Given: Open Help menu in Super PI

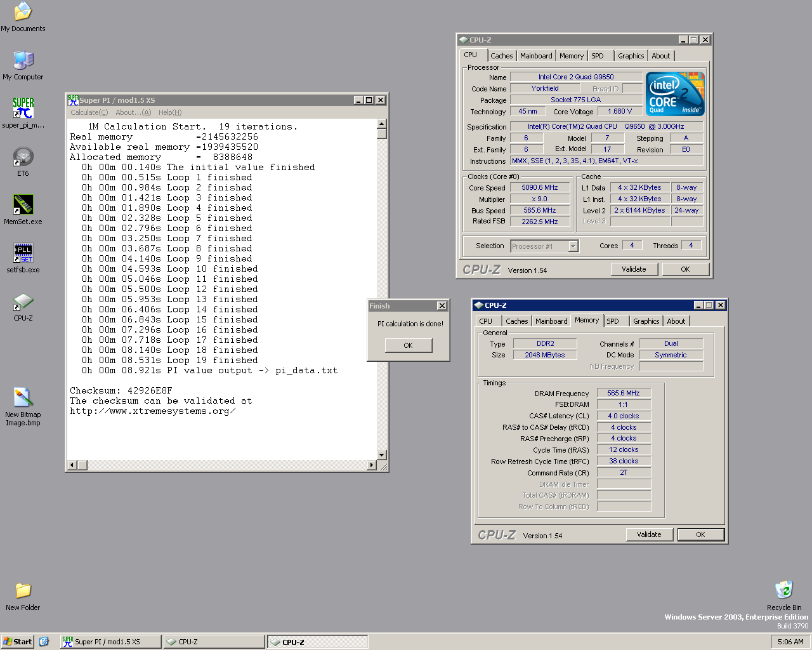Looking at the screenshot, I should pyautogui.click(x=170, y=112).
